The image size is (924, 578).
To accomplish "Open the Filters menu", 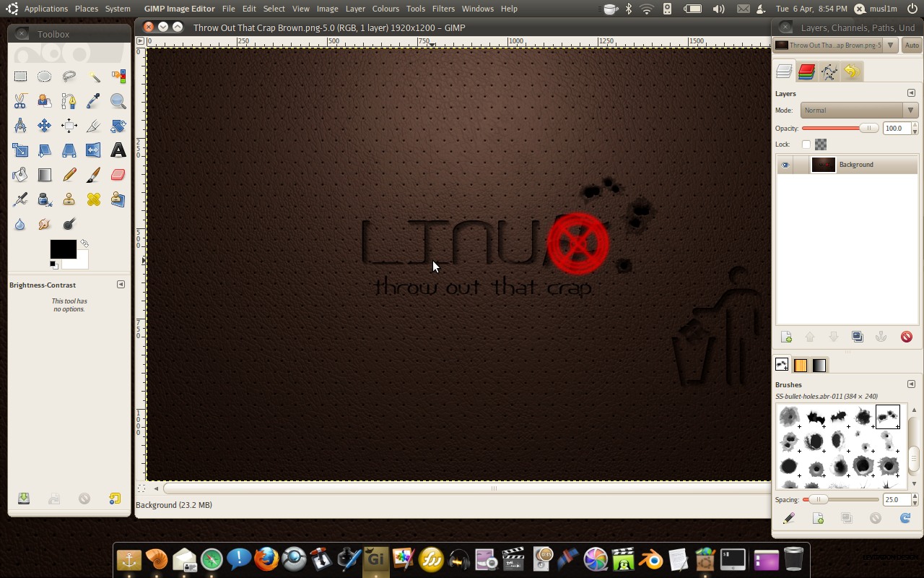I will click(x=443, y=9).
